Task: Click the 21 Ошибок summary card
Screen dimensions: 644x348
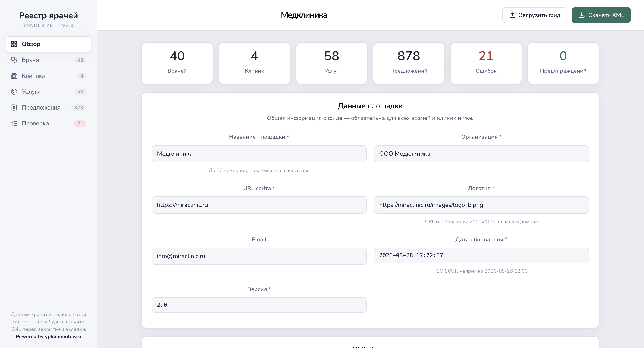Action: 486,63
